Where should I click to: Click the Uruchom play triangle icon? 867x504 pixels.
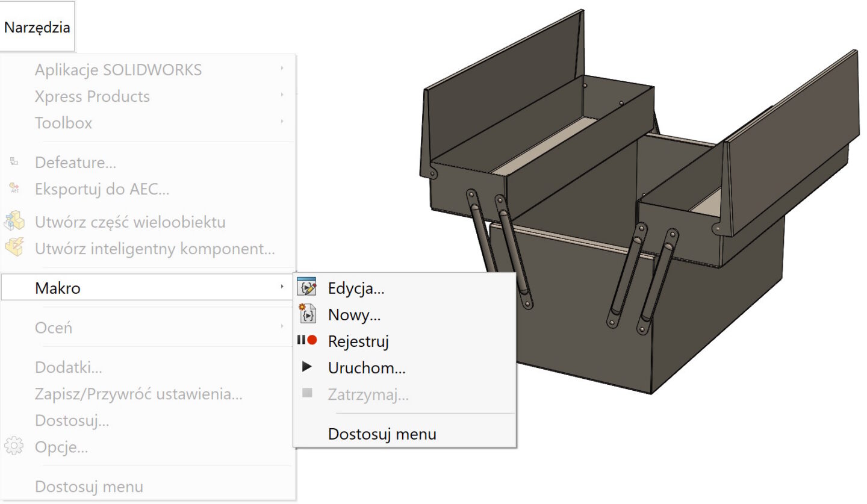[307, 367]
